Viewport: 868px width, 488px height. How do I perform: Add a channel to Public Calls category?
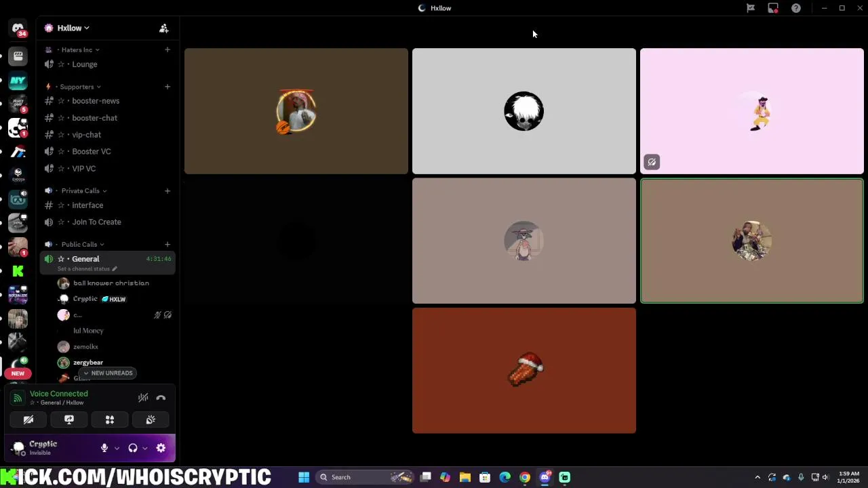point(167,244)
